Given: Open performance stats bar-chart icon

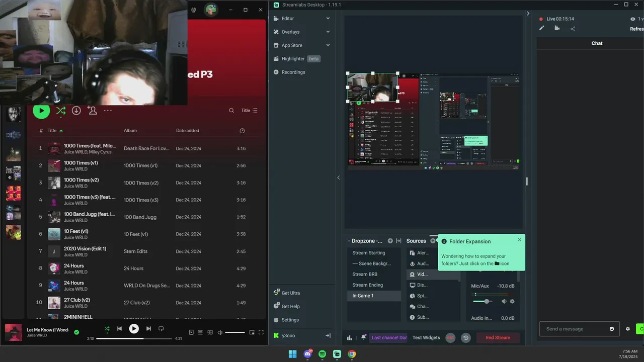Looking at the screenshot, I should tap(349, 338).
